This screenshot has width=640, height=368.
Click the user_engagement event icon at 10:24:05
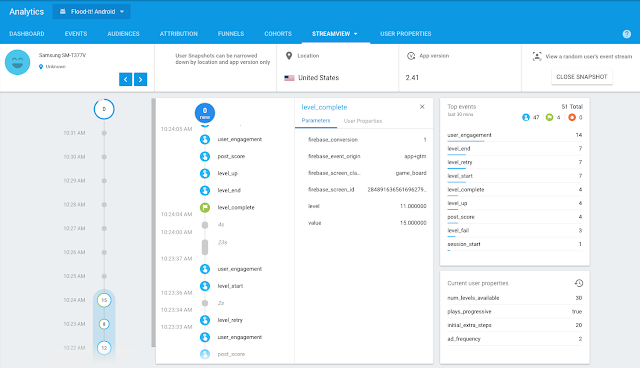pyautogui.click(x=205, y=140)
